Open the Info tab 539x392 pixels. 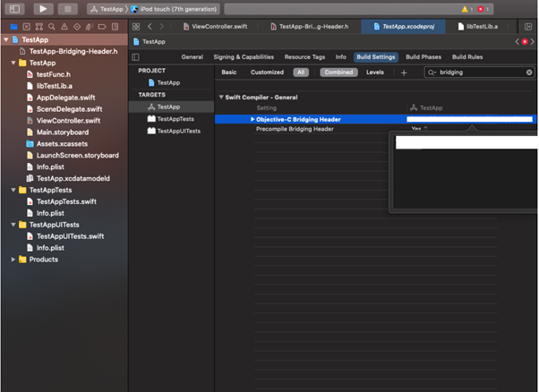click(340, 57)
